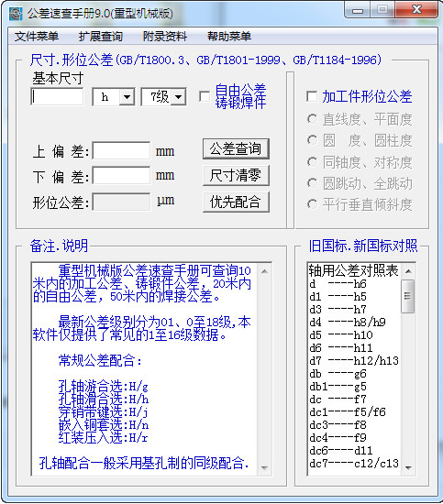Select row d7 -----h12/h13
This screenshot has height=504, width=443.
pyautogui.click(x=354, y=361)
